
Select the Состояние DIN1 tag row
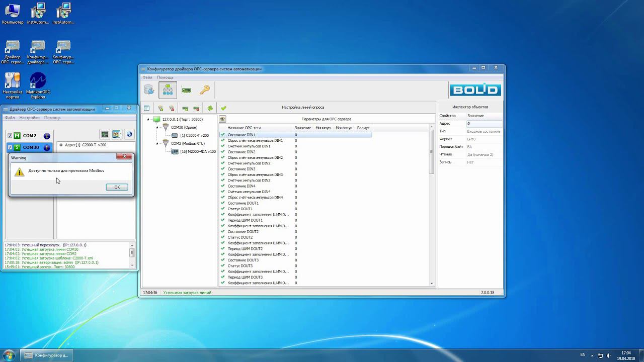pos(295,135)
